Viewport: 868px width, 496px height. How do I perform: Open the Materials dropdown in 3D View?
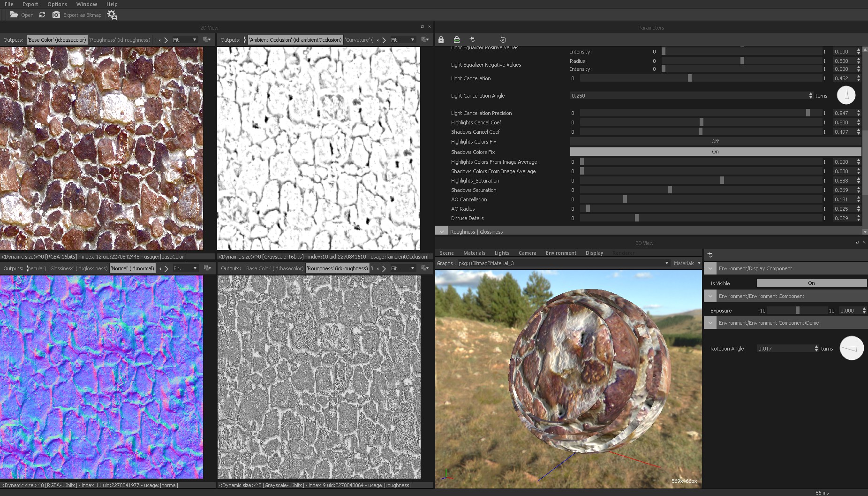687,263
